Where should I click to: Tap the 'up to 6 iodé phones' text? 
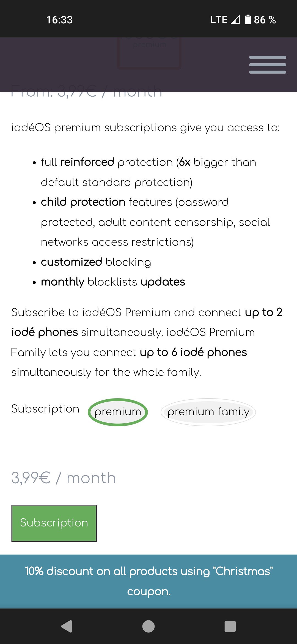point(193,352)
